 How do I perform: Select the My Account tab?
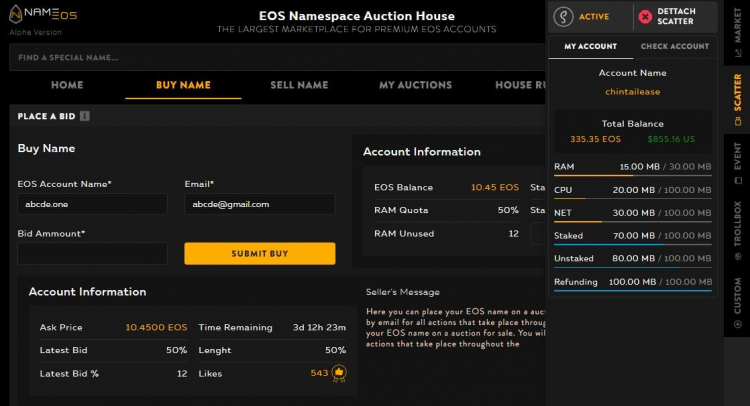click(590, 46)
